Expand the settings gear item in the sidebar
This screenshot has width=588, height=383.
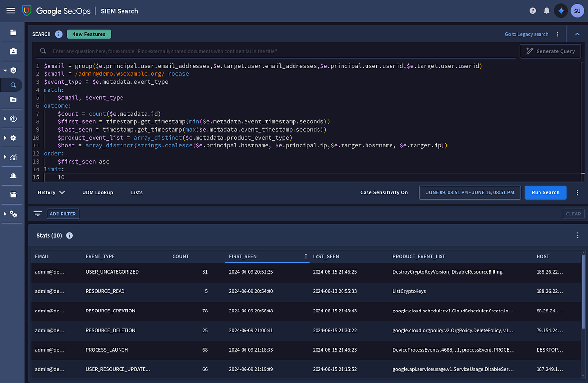click(12, 138)
